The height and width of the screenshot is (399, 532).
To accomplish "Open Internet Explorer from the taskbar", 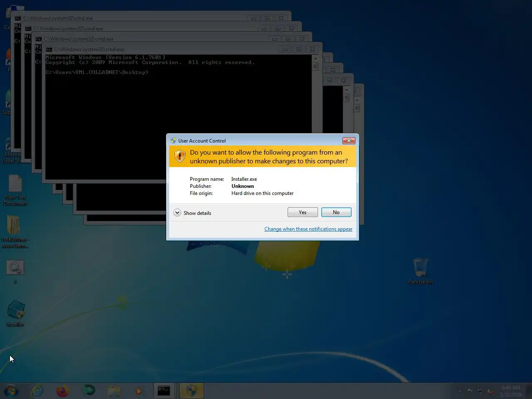I will [37, 391].
